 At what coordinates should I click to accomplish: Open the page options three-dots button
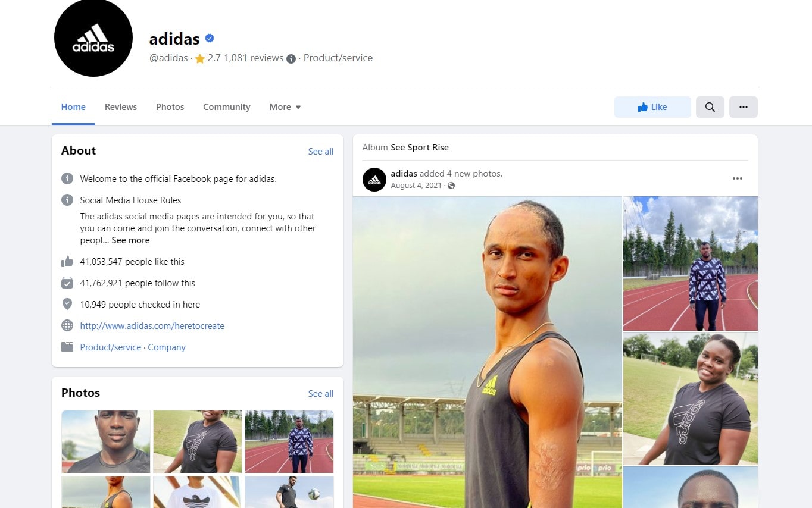744,107
